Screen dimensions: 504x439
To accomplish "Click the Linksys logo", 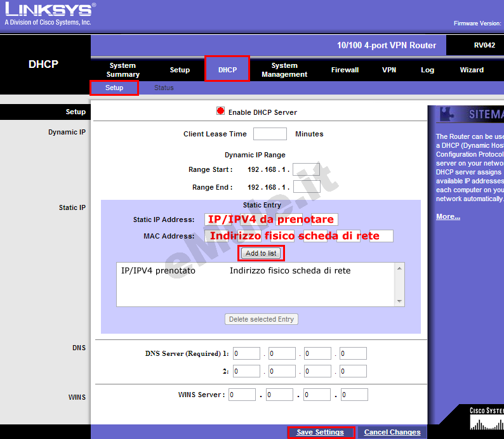I will coord(50,13).
